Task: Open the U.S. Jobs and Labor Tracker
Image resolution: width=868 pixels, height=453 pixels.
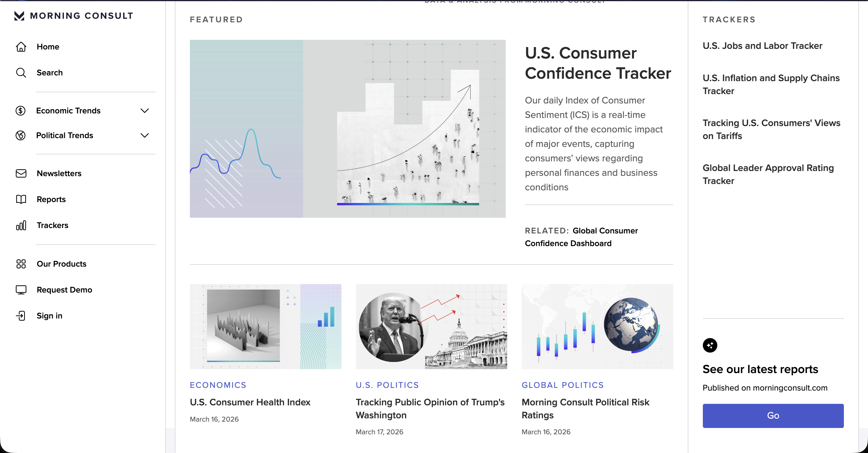Action: [762, 46]
